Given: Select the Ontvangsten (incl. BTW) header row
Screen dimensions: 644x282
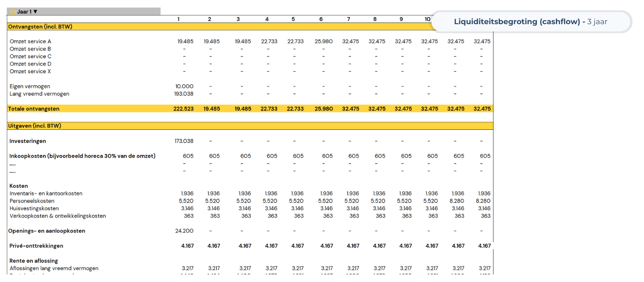Looking at the screenshot, I should tap(40, 27).
